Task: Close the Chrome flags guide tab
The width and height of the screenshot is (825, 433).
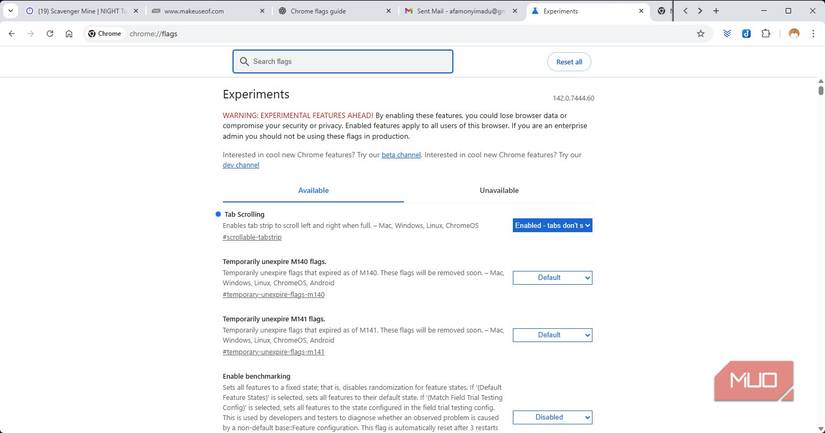Action: point(388,11)
